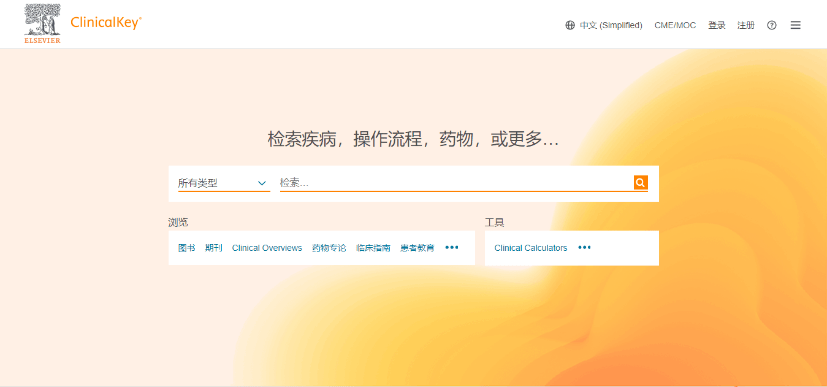This screenshot has width=827, height=387.
Task: Open the help question mark icon
Action: click(x=772, y=25)
